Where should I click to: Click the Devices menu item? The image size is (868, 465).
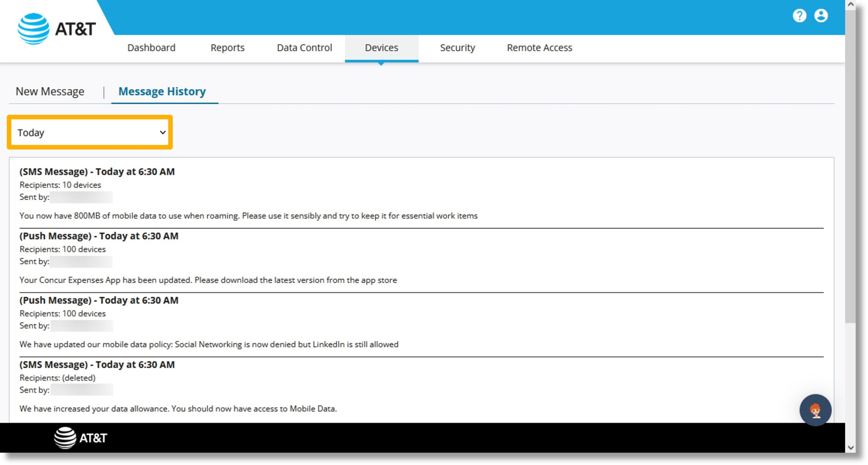(x=381, y=47)
